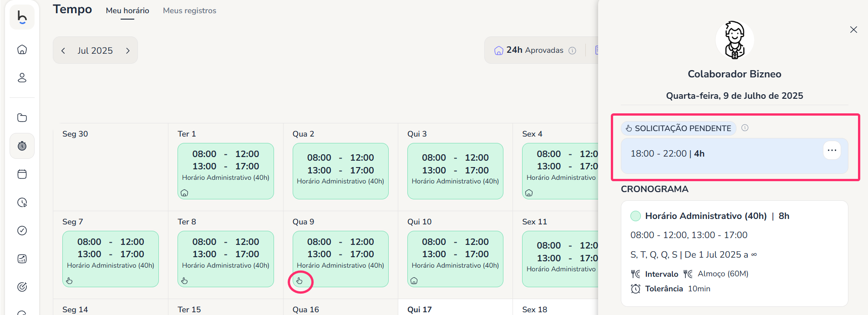Open the Qui 3 schedule card

click(x=455, y=171)
